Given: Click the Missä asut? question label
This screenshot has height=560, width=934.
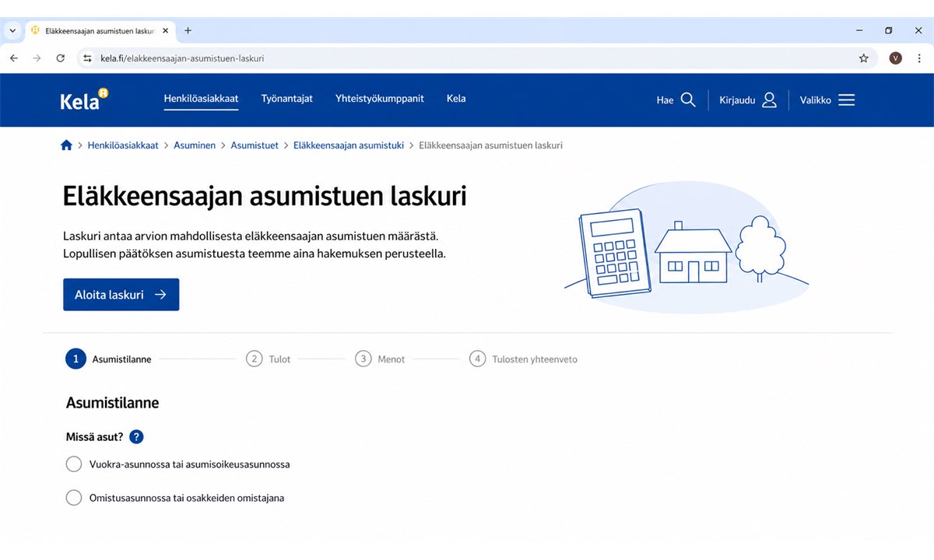Looking at the screenshot, I should pyautogui.click(x=95, y=437).
